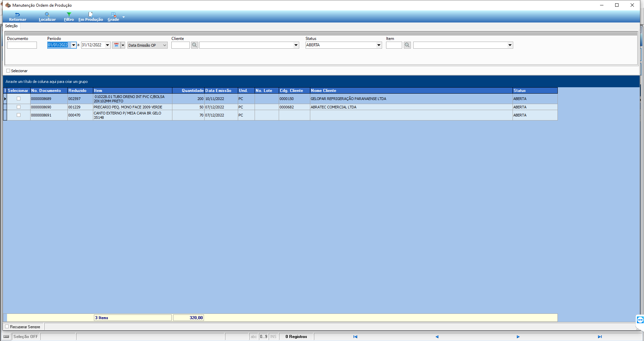644x341 pixels.
Task: Toggle the Selecionar checkbox above the grid
Action: pos(8,71)
